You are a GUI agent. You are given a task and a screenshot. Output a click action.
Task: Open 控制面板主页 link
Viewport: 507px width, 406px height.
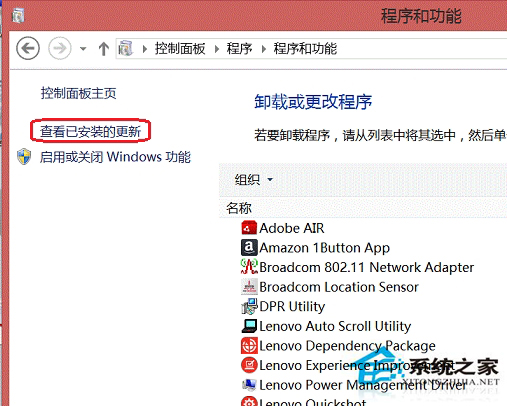point(78,93)
